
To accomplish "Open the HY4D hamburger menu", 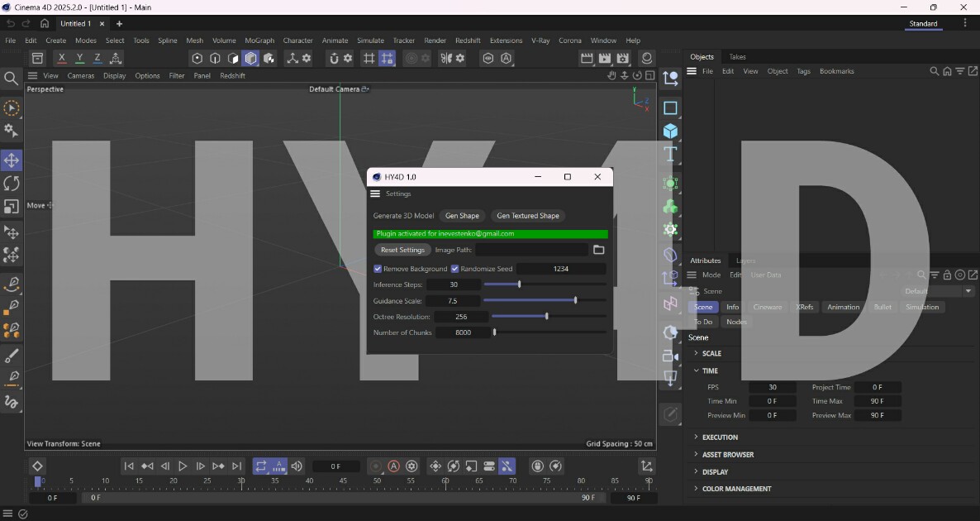I will coord(375,194).
